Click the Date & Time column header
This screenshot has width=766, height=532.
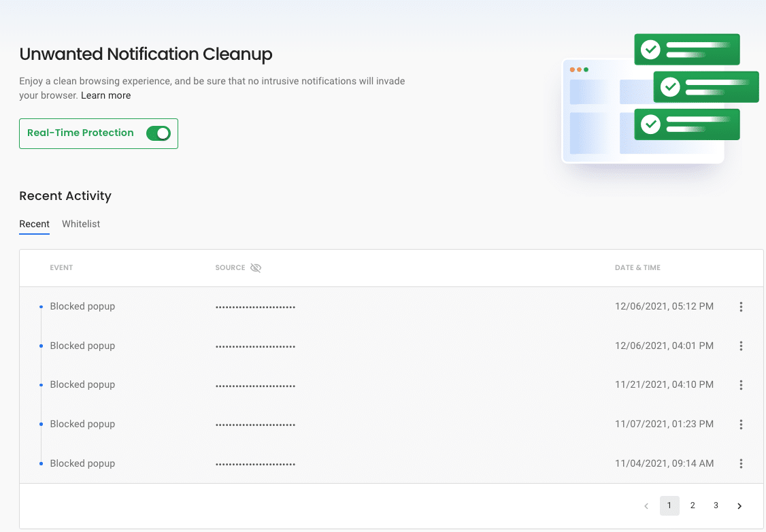[x=637, y=267]
